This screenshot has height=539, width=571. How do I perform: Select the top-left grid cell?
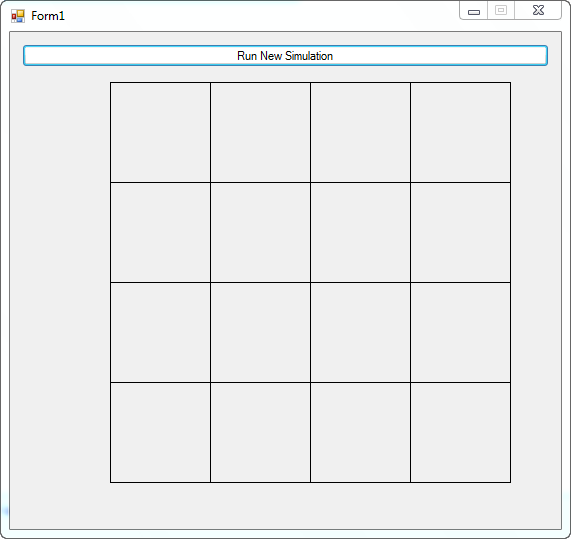tap(161, 133)
